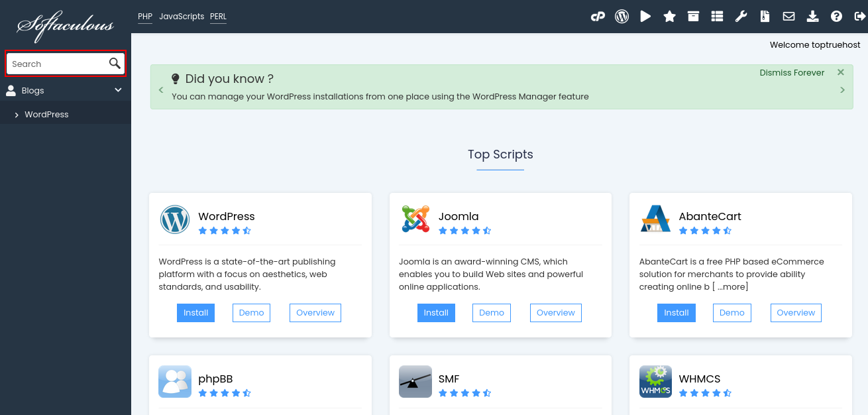Dismiss the Did you know tip forever

pyautogui.click(x=792, y=72)
